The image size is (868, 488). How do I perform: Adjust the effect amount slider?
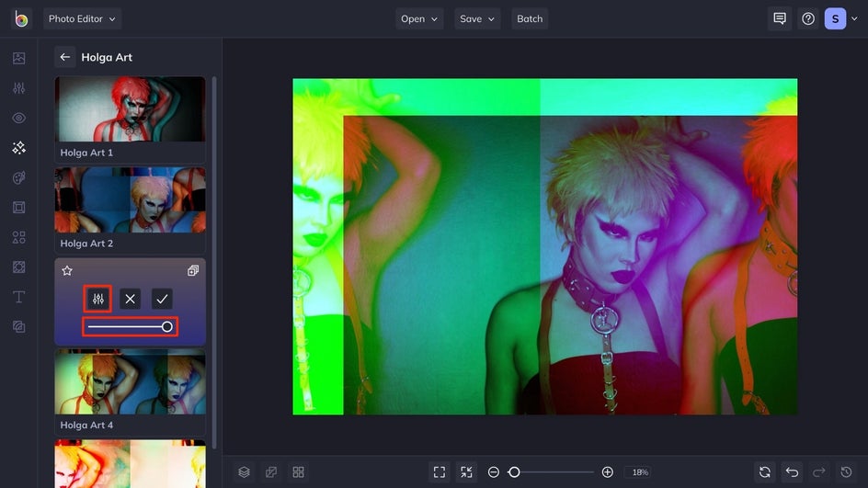(x=130, y=327)
